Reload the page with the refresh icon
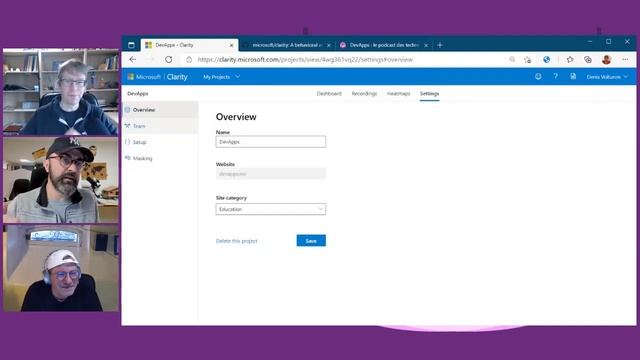Image resolution: width=640 pixels, height=360 pixels. click(x=169, y=60)
